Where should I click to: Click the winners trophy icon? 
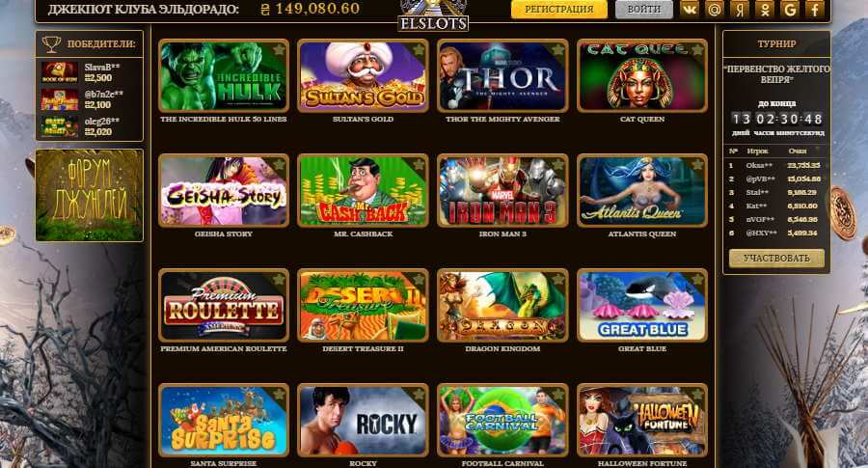pyautogui.click(x=51, y=43)
